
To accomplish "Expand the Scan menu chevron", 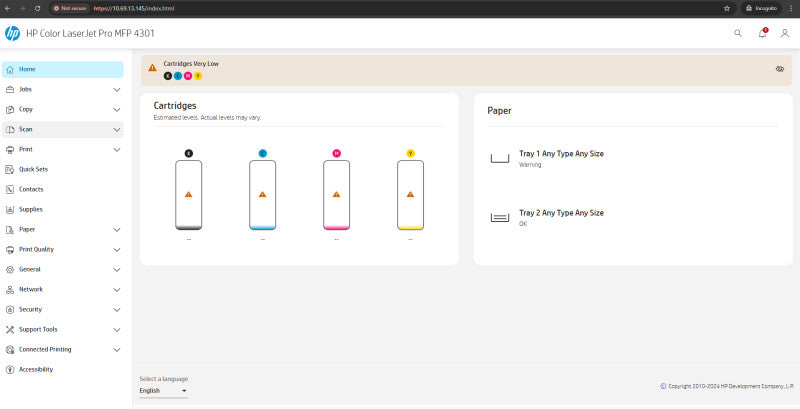I will (x=117, y=130).
